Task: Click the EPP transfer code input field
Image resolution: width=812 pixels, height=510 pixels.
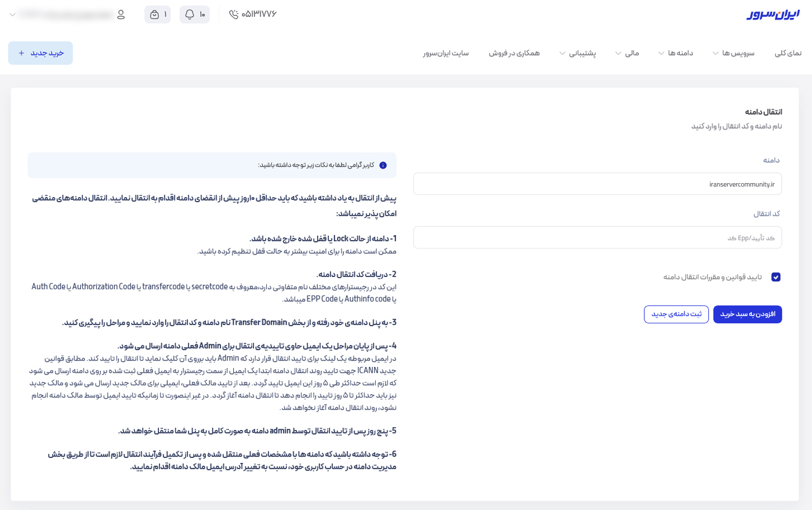Action: coord(597,236)
